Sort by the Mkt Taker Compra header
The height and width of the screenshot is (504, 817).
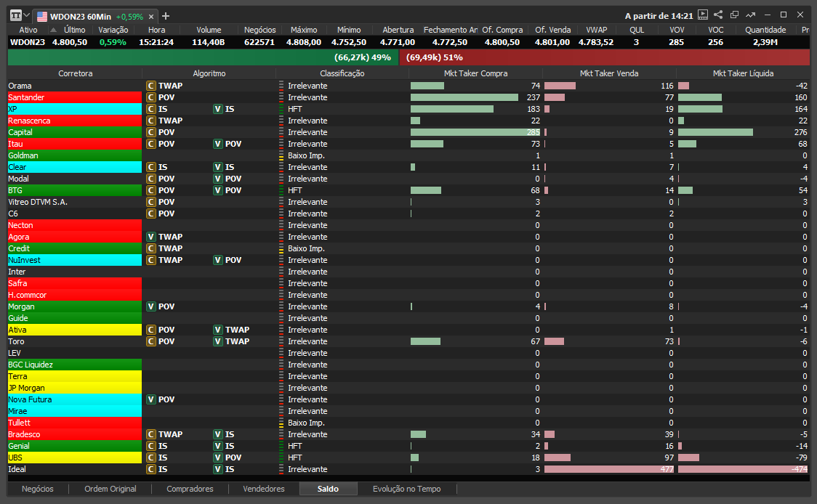tap(475, 73)
